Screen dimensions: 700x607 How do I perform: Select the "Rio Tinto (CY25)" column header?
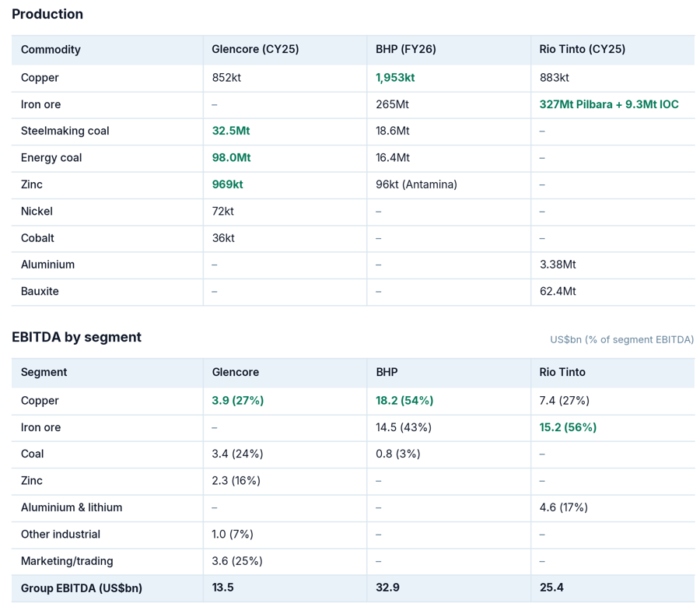point(582,49)
